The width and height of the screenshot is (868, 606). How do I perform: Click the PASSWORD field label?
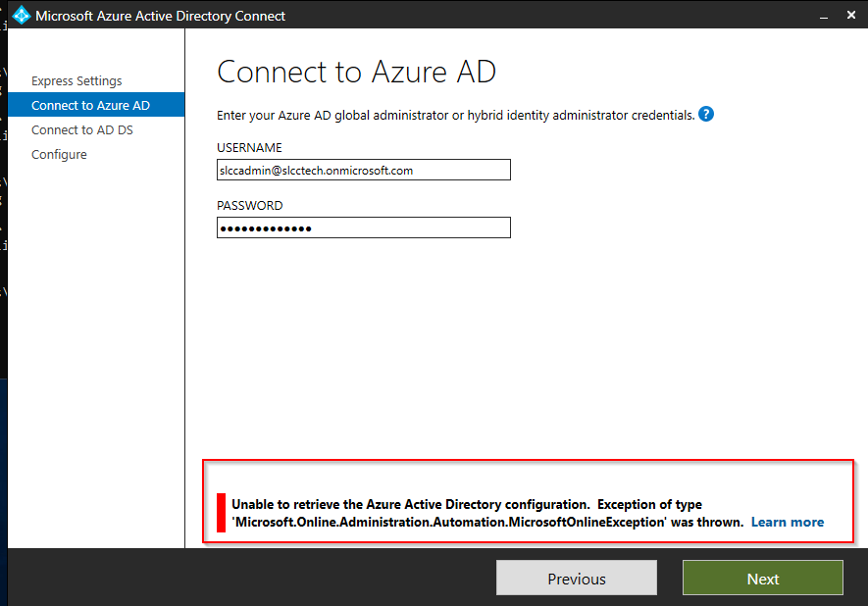(x=250, y=205)
